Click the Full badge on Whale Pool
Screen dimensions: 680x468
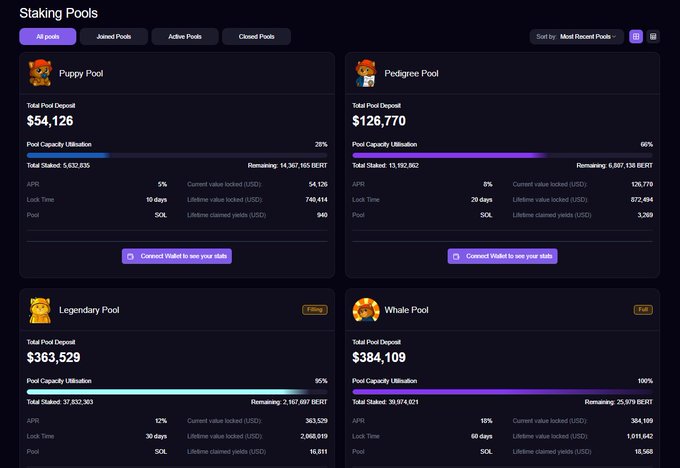point(643,310)
